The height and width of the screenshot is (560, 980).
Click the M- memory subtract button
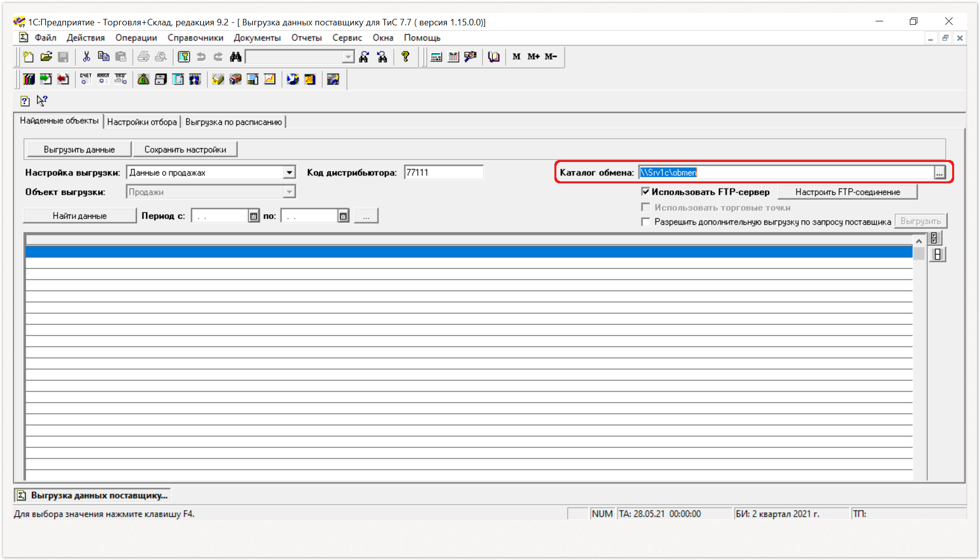pos(551,57)
